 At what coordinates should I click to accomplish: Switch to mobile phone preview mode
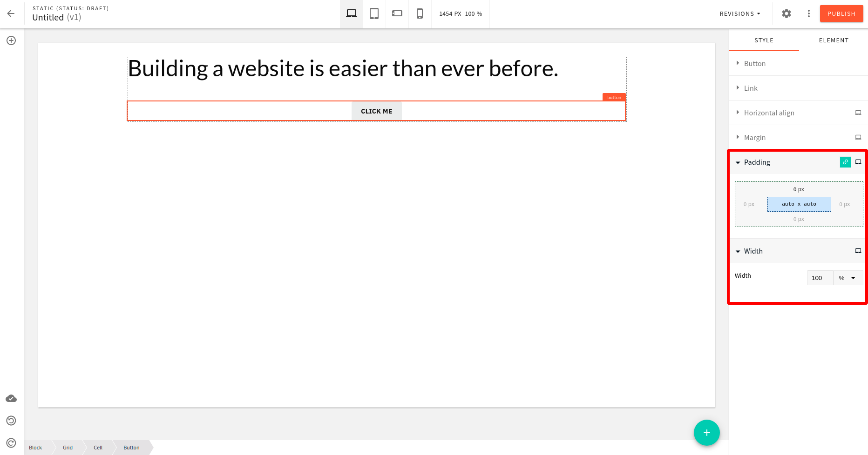420,13
